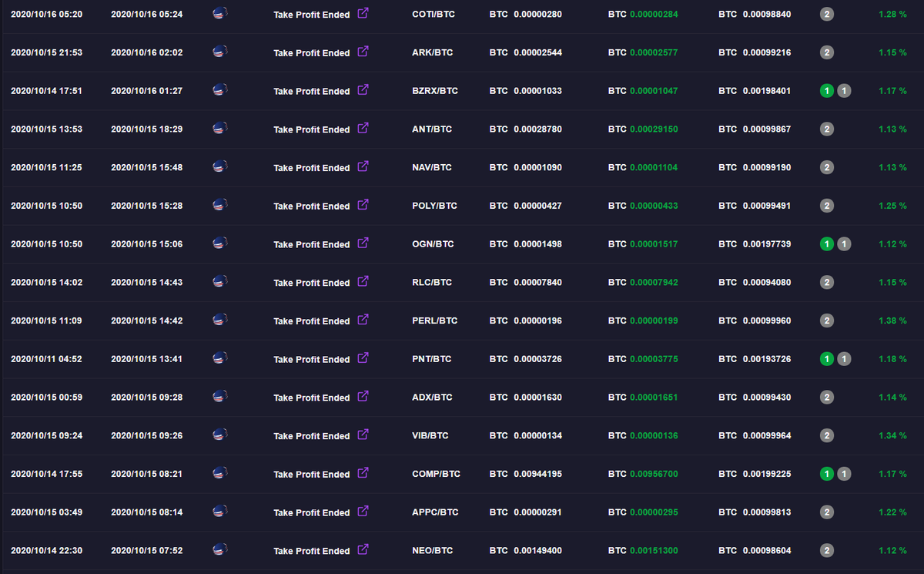Click the exchange logo in PERL/BTC row

[x=219, y=320]
